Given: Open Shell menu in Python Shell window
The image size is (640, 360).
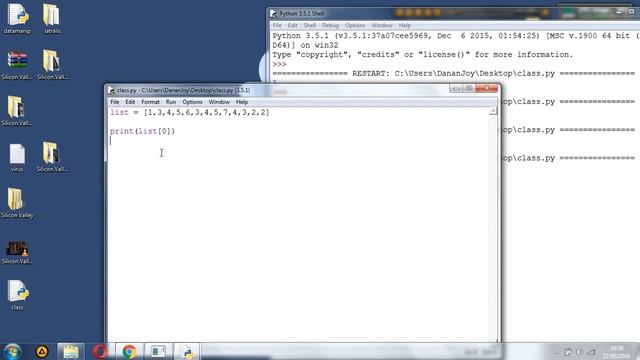Looking at the screenshot, I should pyautogui.click(x=310, y=25).
